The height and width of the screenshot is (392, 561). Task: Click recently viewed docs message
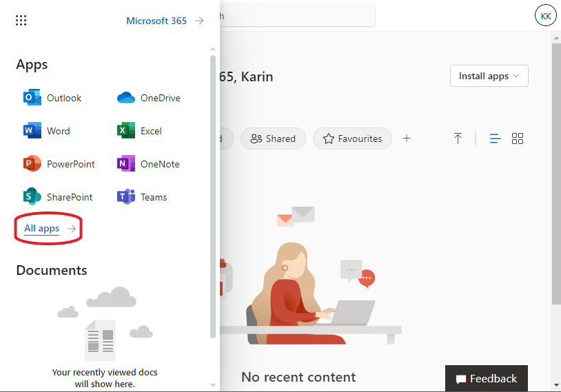[x=105, y=378]
